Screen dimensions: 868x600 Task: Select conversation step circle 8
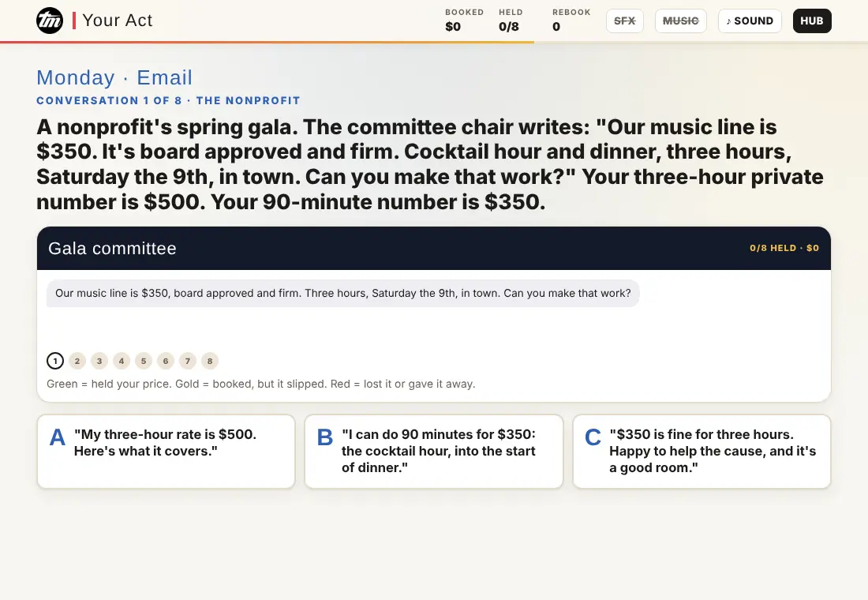click(x=210, y=361)
